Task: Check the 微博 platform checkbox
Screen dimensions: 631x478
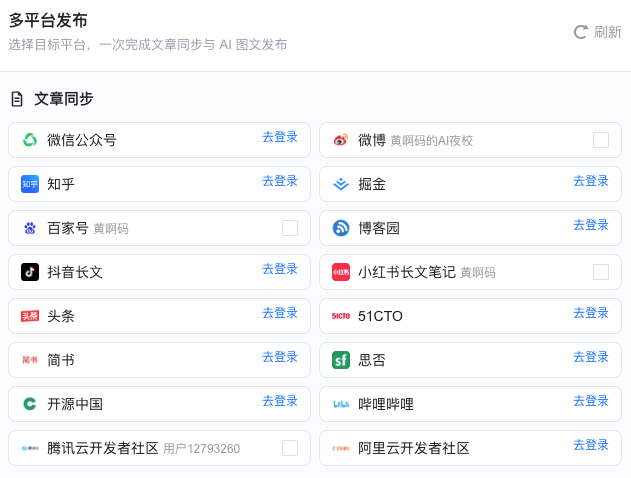Action: point(601,140)
